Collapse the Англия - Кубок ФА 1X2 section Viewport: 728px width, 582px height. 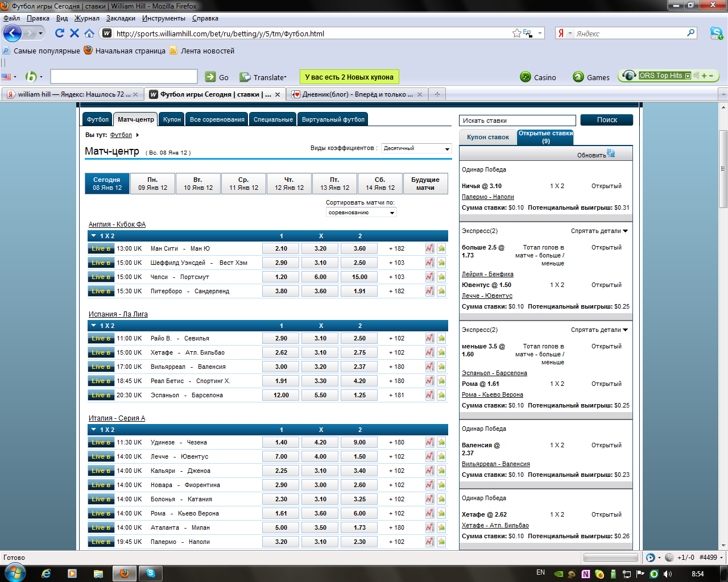pyautogui.click(x=94, y=236)
